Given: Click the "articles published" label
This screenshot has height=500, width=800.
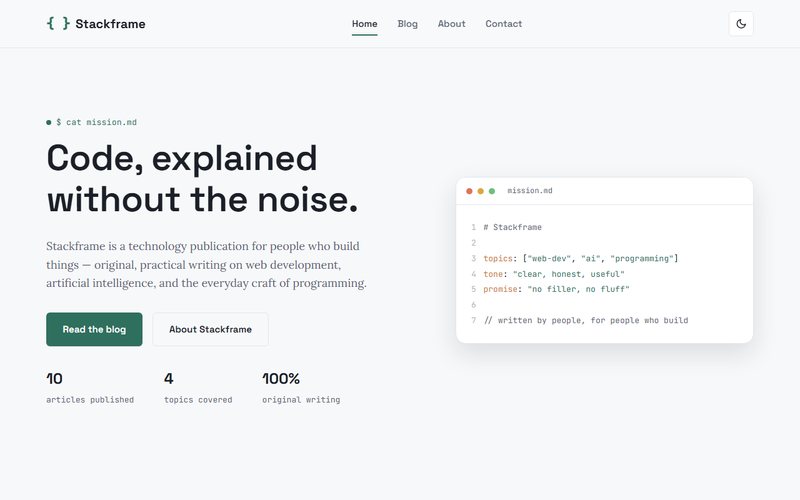Looking at the screenshot, I should [90, 399].
